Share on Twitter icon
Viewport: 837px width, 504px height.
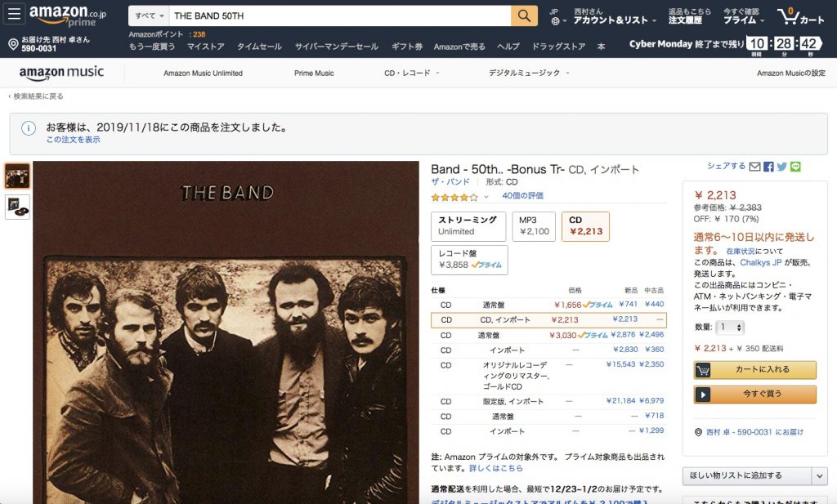[x=782, y=167]
